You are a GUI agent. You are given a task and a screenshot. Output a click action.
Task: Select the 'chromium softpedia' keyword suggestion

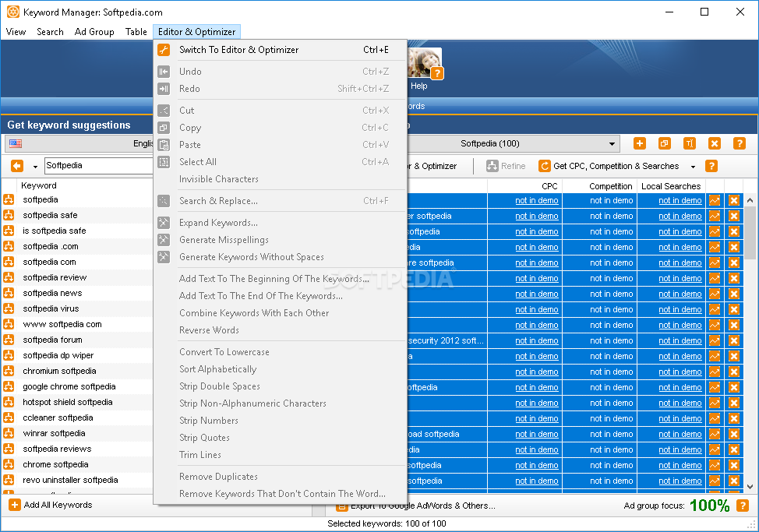tap(59, 371)
